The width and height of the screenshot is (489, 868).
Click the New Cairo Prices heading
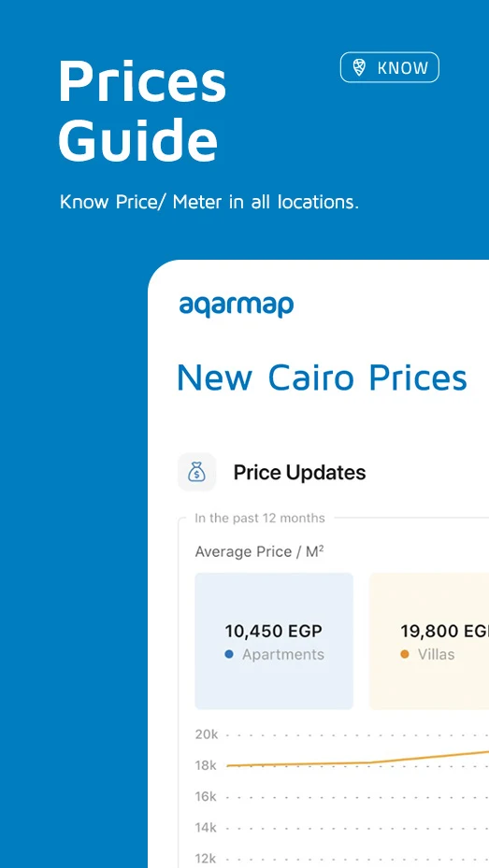coord(322,377)
